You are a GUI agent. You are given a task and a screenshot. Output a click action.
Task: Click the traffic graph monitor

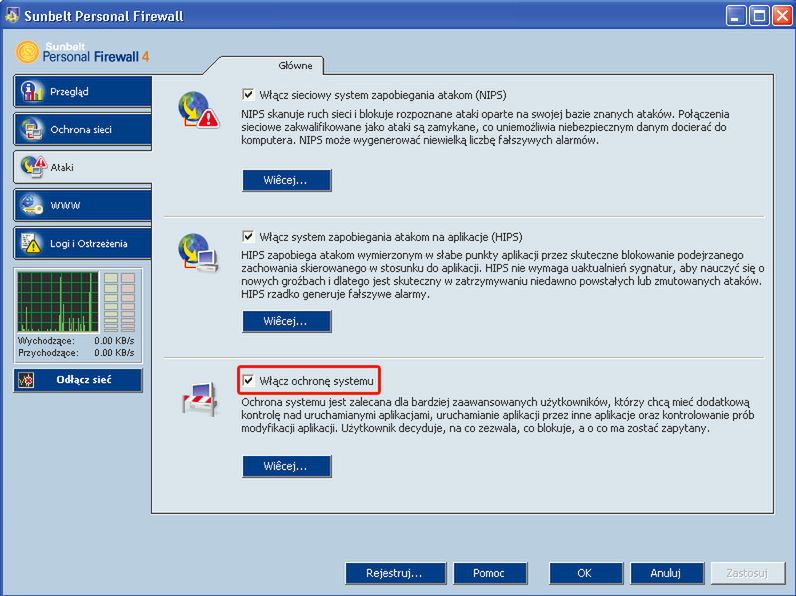(x=58, y=302)
